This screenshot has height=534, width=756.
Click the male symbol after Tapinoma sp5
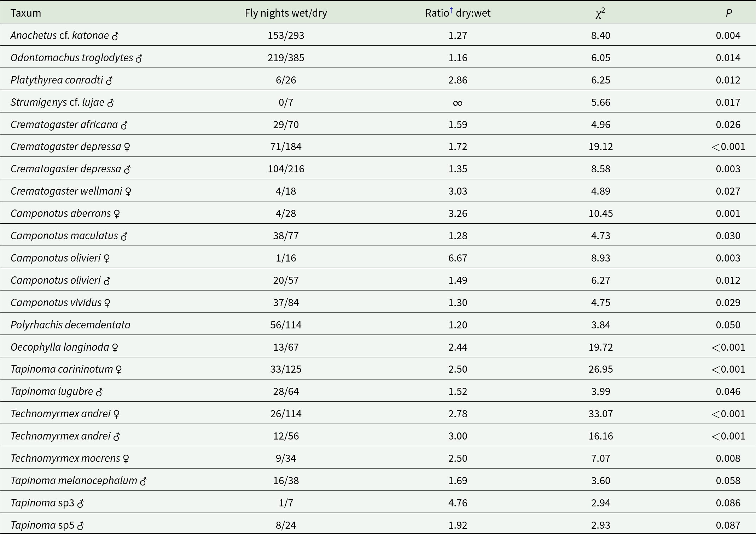point(80,526)
